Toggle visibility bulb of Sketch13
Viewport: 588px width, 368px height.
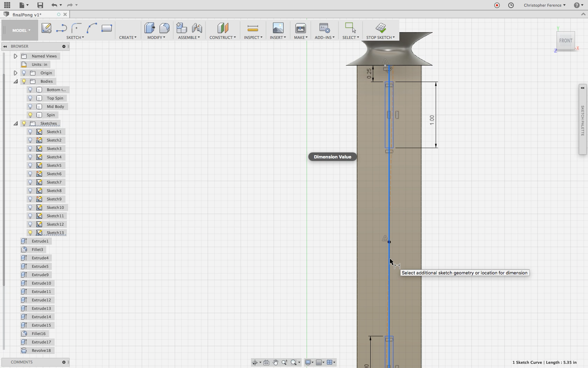click(30, 233)
